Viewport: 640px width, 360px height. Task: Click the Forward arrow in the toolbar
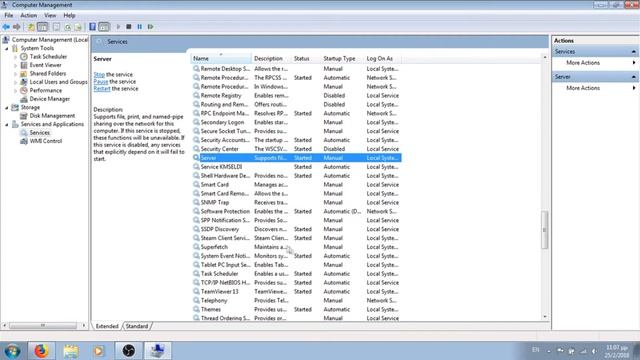pos(17,27)
